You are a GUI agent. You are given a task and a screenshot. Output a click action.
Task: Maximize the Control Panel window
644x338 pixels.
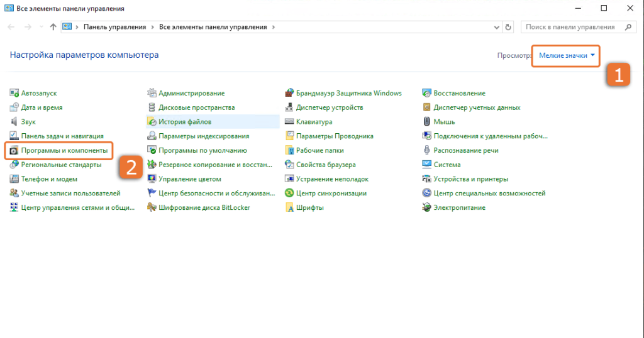click(604, 8)
